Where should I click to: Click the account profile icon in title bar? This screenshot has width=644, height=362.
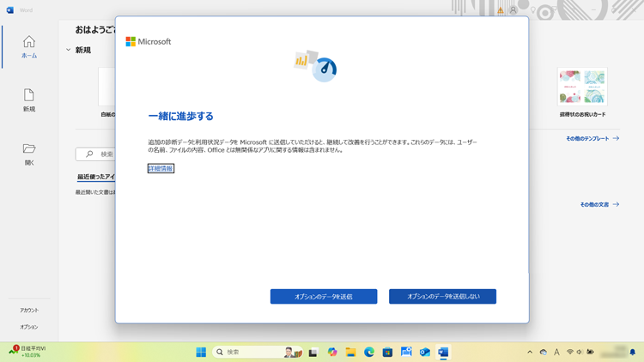[x=513, y=10]
